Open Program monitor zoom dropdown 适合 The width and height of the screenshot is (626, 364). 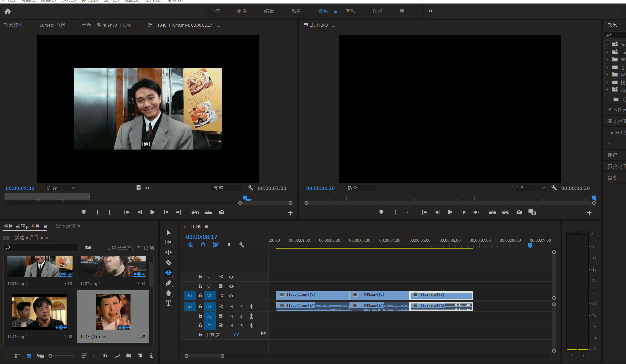click(x=361, y=188)
